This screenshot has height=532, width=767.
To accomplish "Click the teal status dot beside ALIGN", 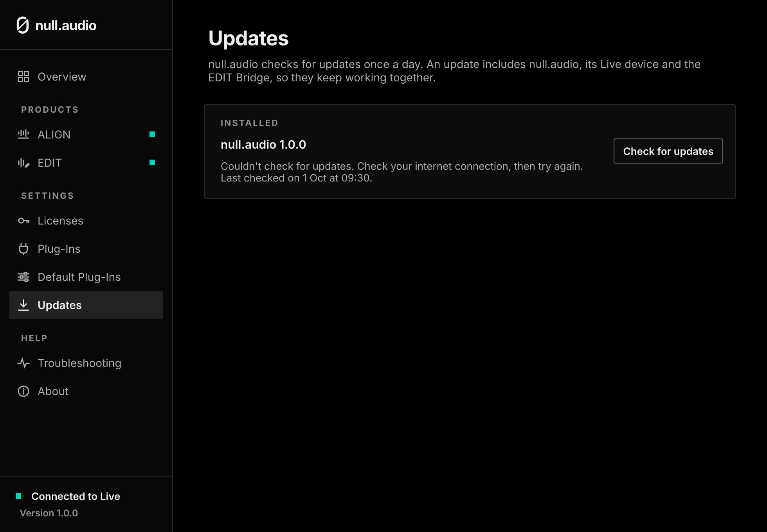I will tap(152, 134).
